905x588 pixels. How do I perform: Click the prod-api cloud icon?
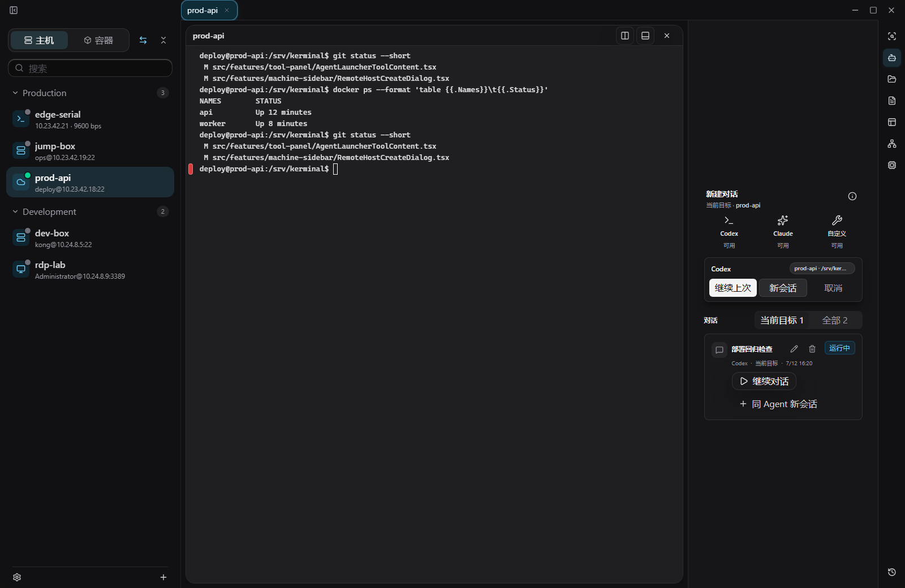[21, 182]
